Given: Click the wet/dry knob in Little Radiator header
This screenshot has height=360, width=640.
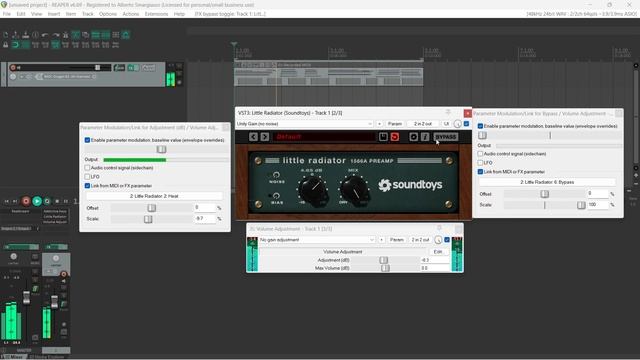Looking at the screenshot, I should coord(458,124).
